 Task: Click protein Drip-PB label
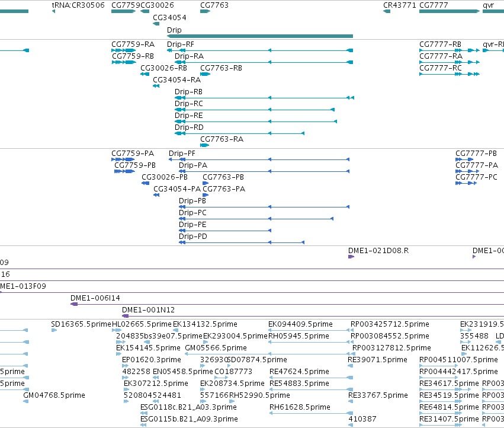192,201
